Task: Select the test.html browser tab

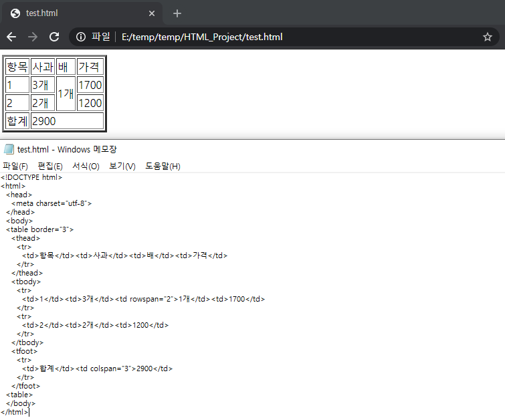Action: pyautogui.click(x=82, y=13)
